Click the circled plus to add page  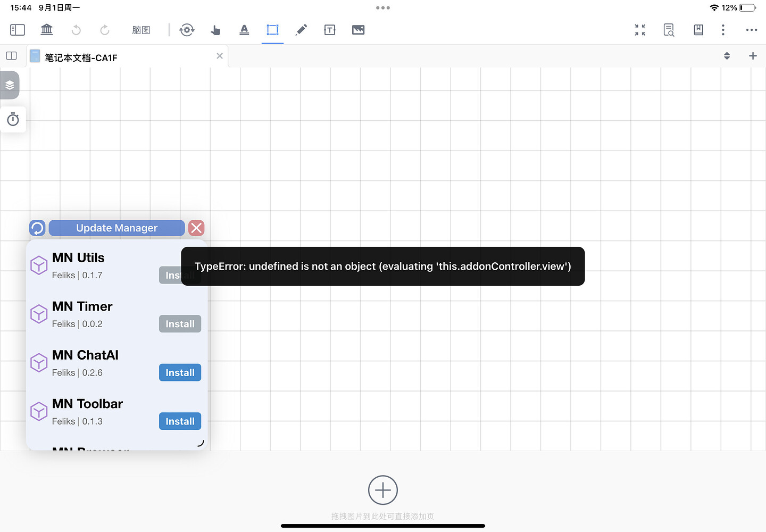(383, 490)
